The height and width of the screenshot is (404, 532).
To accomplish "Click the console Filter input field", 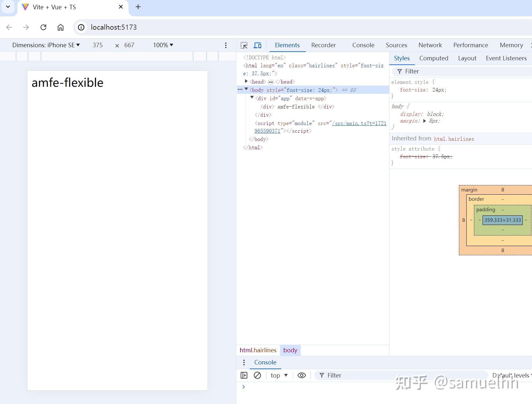I will click(351, 375).
